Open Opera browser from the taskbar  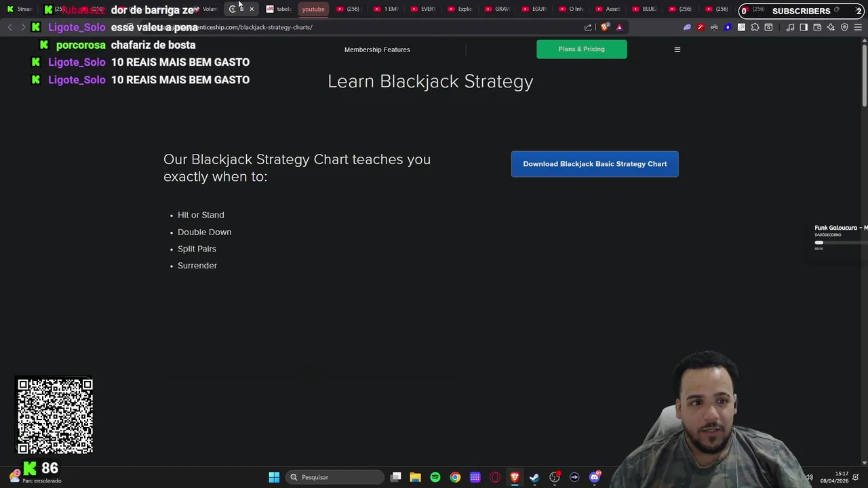495,477
